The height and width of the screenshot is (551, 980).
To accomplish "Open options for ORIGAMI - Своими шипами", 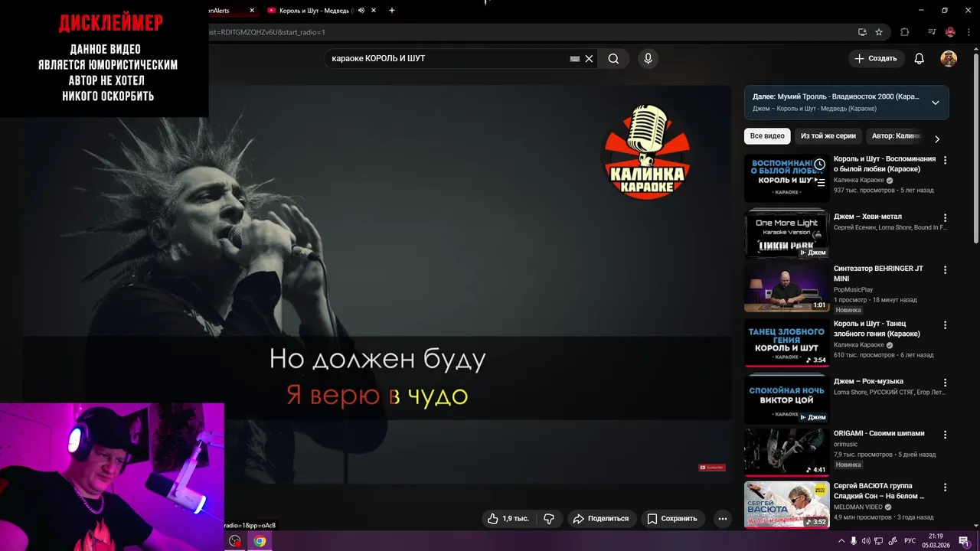I will [x=945, y=435].
